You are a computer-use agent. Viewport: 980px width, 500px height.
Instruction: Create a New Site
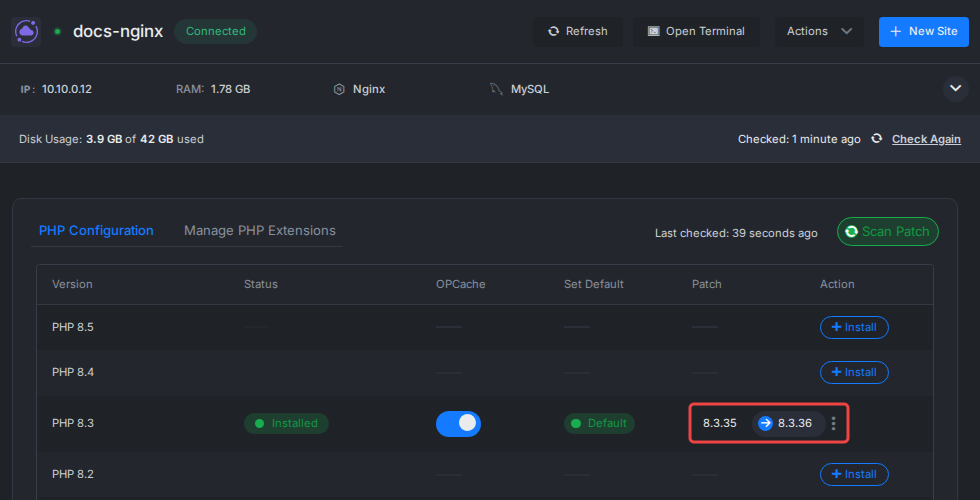coord(924,31)
